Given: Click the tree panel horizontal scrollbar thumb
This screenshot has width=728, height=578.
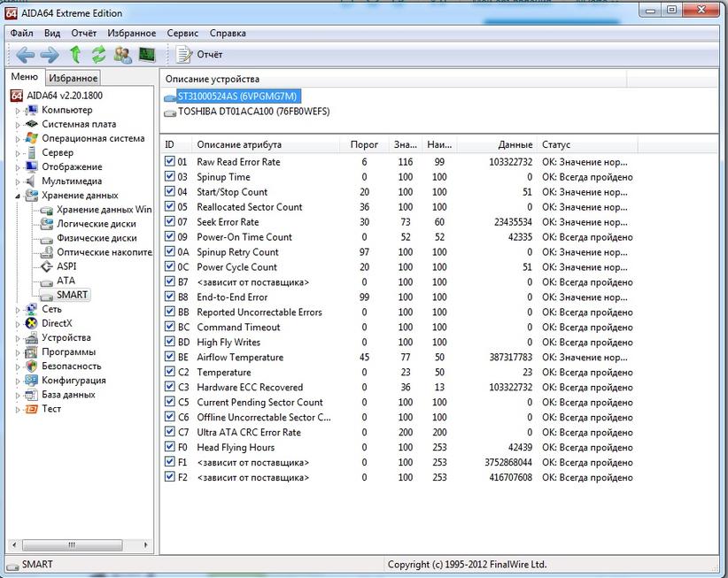Looking at the screenshot, I should (73, 544).
